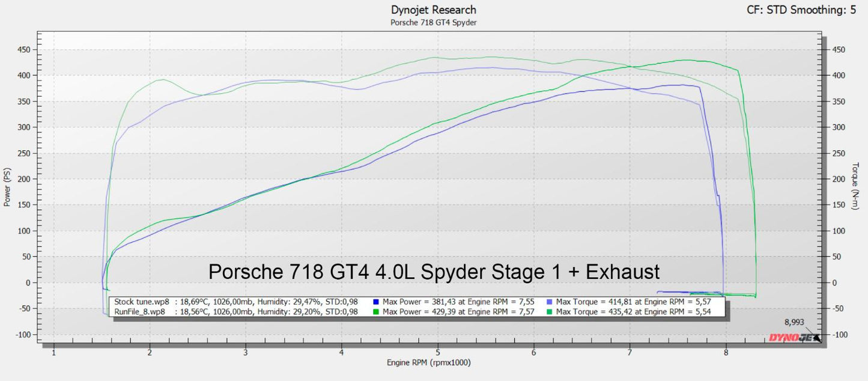
Task: Click the 8,993 cursor readout value
Action: click(794, 322)
